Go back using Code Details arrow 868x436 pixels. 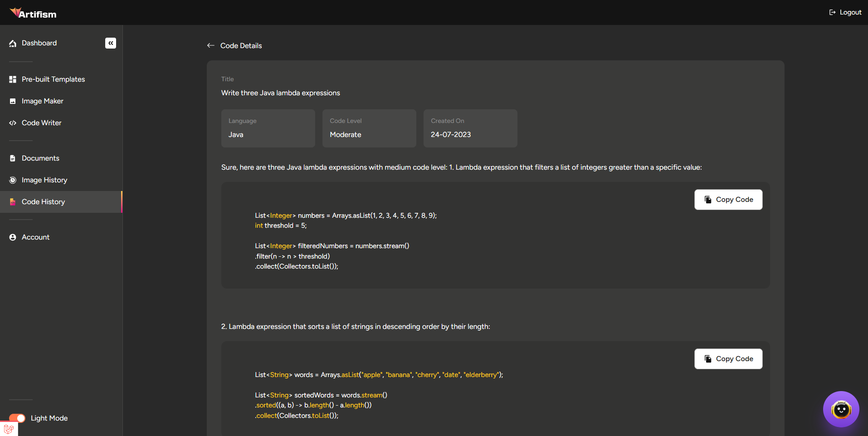click(x=211, y=45)
